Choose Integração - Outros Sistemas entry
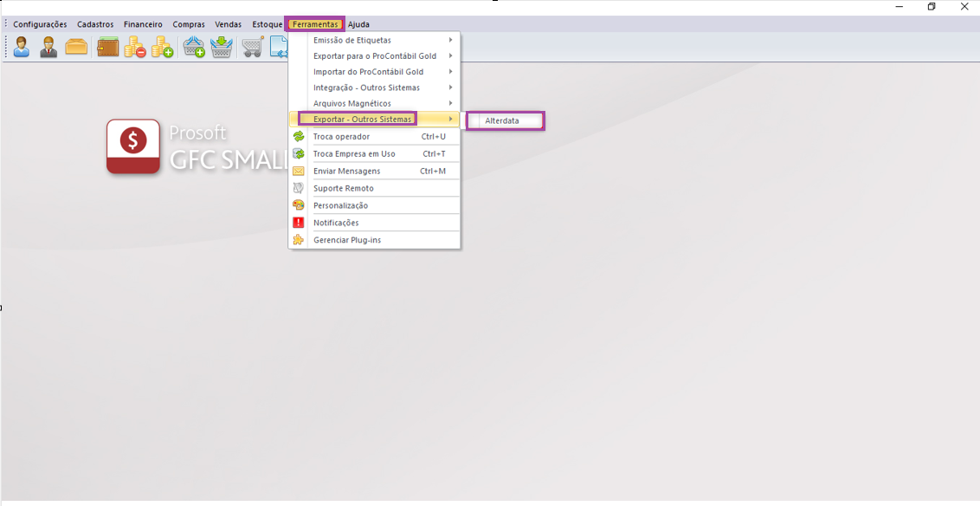980x506 pixels. (374, 88)
